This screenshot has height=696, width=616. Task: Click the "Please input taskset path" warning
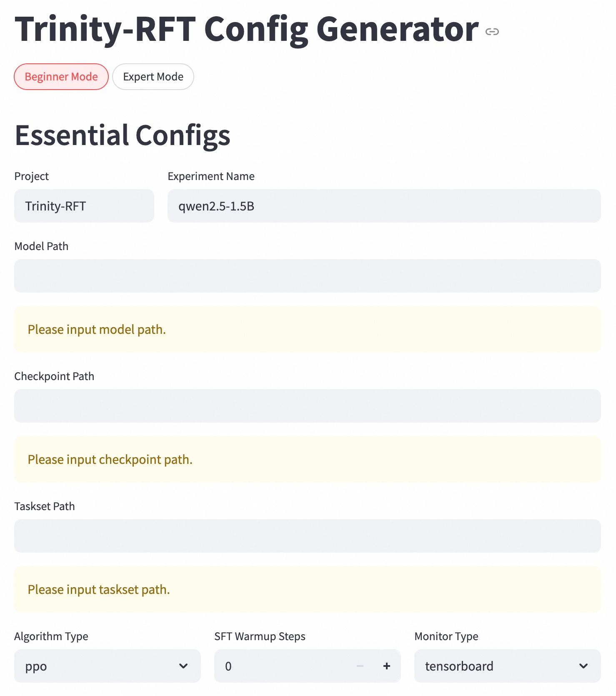[99, 590]
